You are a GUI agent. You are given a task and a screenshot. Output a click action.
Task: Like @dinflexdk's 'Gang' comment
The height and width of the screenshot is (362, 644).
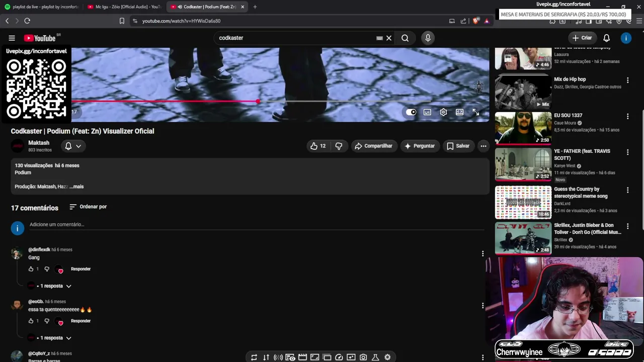click(x=31, y=269)
